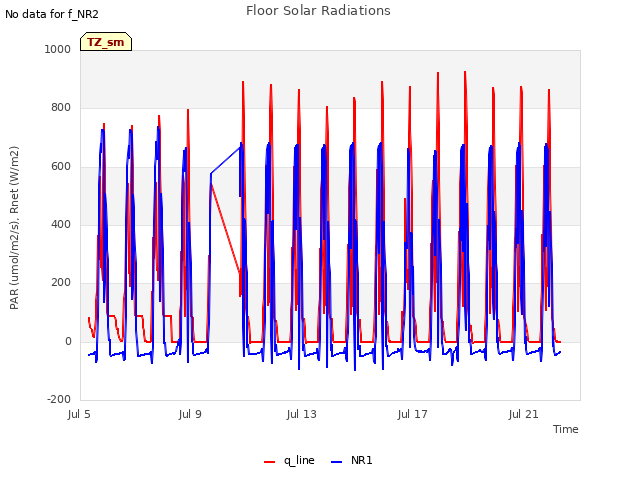Click the 'No data for f_NR2' message
Screen dimensions: 640x480
pyautogui.click(x=52, y=14)
